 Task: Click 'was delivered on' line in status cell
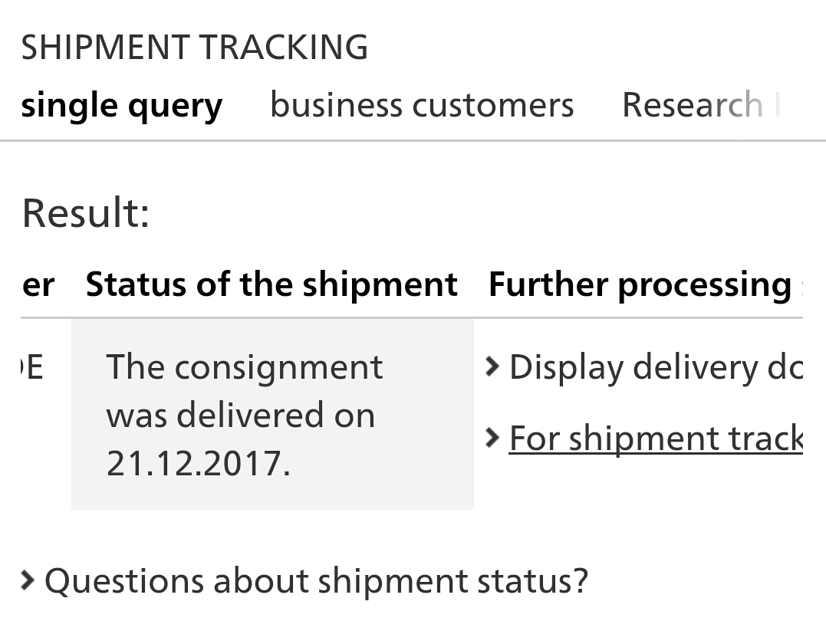click(241, 415)
